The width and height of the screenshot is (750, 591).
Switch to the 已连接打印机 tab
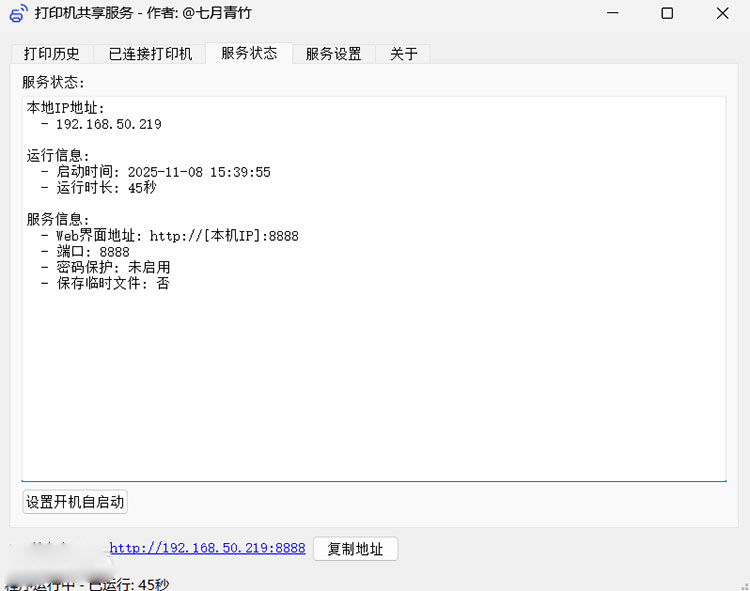point(150,54)
